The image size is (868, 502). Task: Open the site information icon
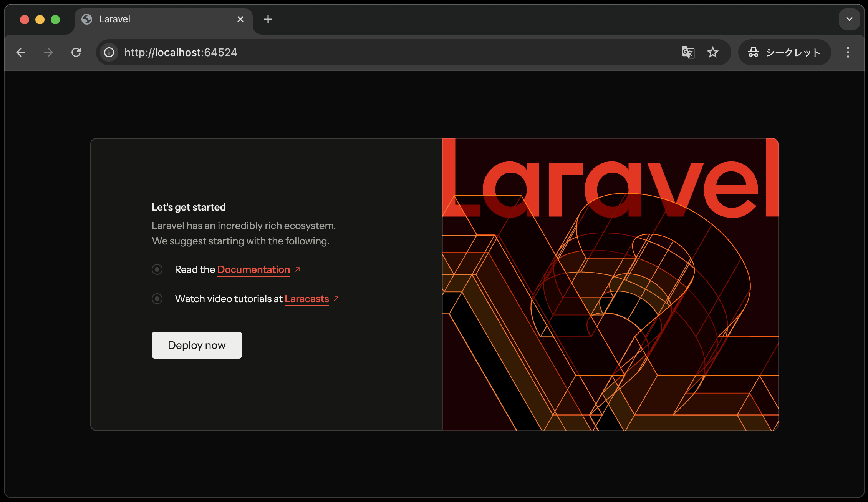click(x=109, y=52)
